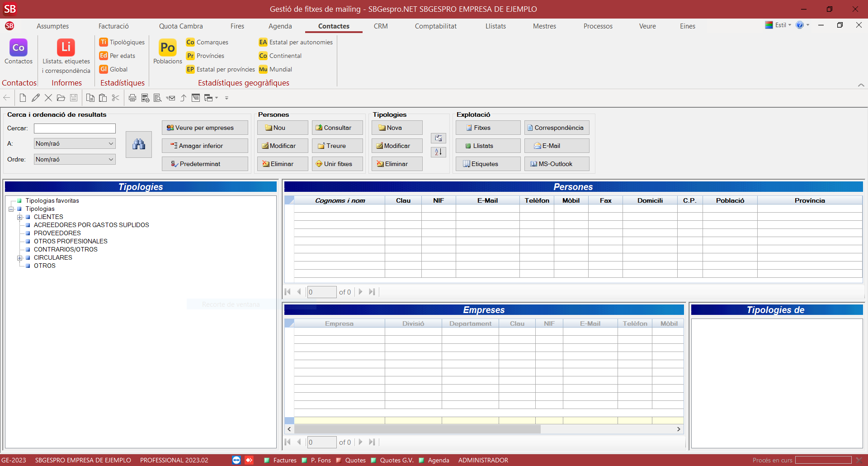The width and height of the screenshot is (868, 466).
Task: Click the Veure per empreses button
Action: tap(205, 128)
